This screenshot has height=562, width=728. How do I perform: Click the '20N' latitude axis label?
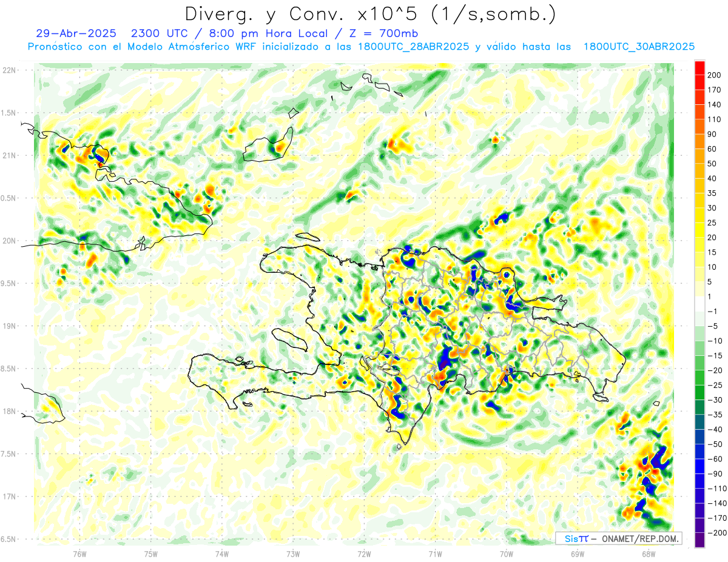point(9,241)
